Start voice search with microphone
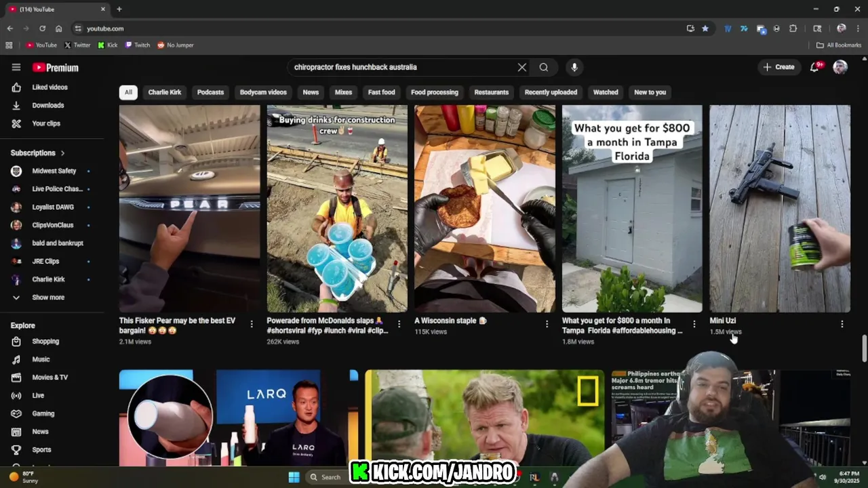Image resolution: width=868 pixels, height=488 pixels. (x=574, y=67)
